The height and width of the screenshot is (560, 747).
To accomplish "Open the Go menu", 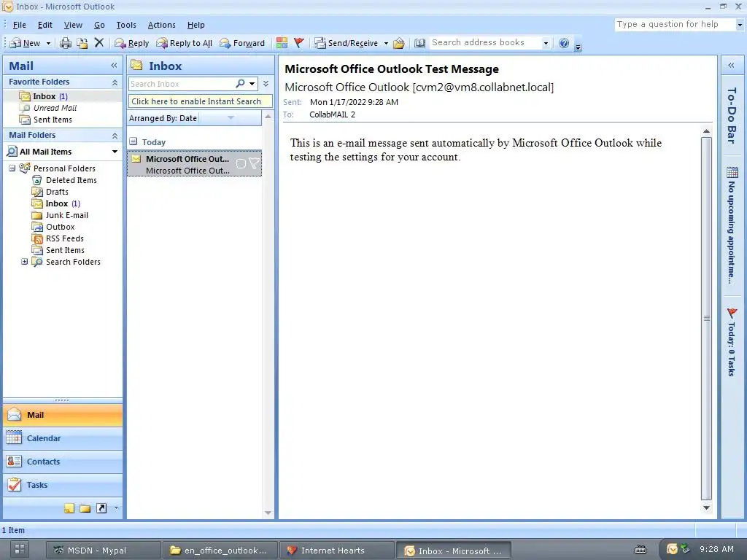I will pyautogui.click(x=99, y=25).
